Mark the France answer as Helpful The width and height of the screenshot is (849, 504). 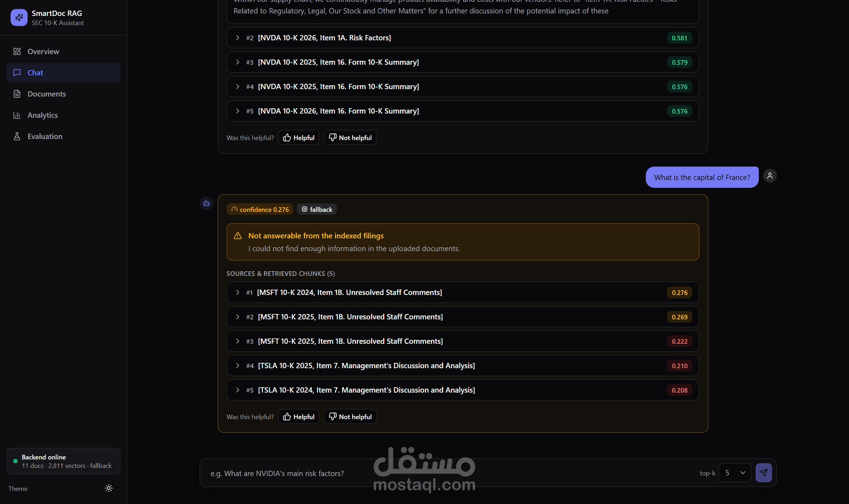point(299,417)
